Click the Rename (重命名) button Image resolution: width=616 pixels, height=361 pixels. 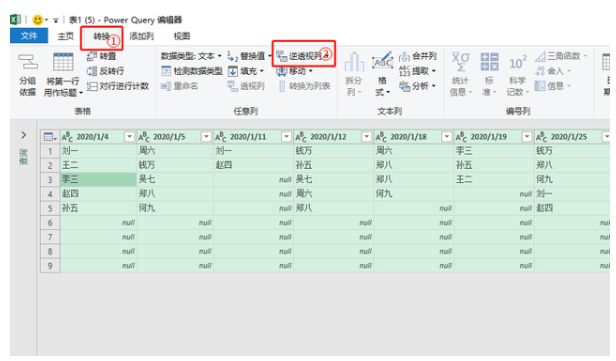coord(180,86)
